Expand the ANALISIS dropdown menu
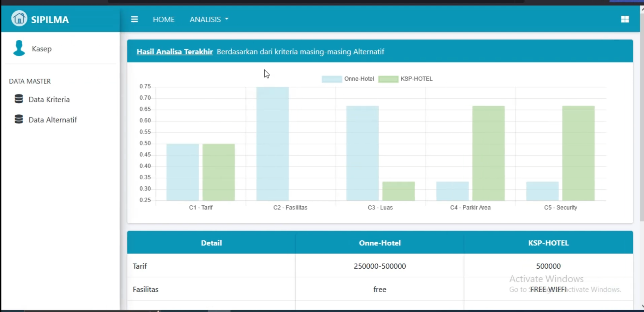This screenshot has height=312, width=644. [209, 19]
